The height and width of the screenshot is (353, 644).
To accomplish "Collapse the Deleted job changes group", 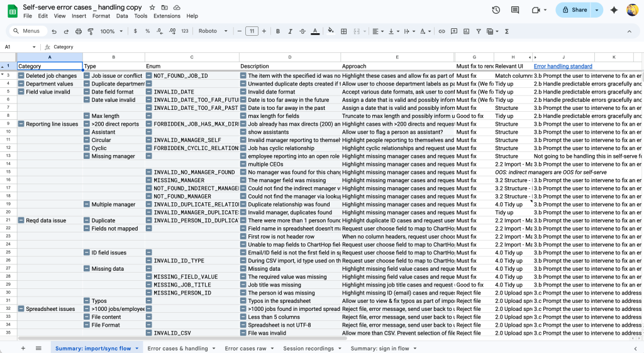I will tap(21, 75).
